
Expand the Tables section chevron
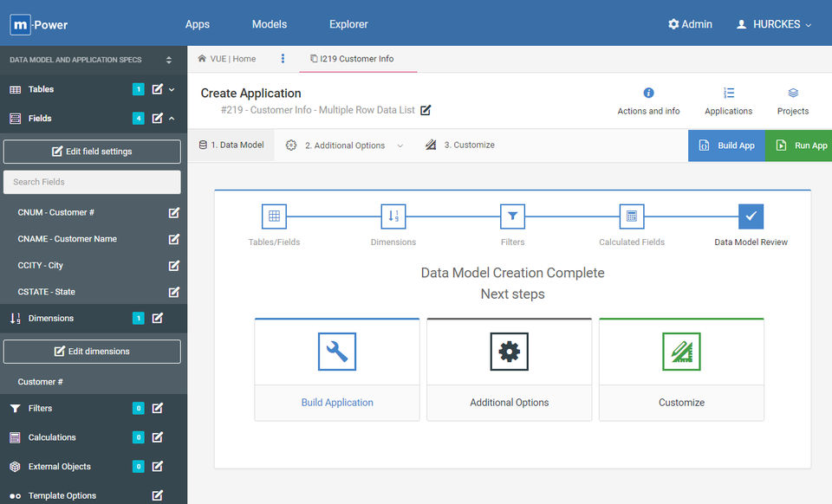click(172, 89)
